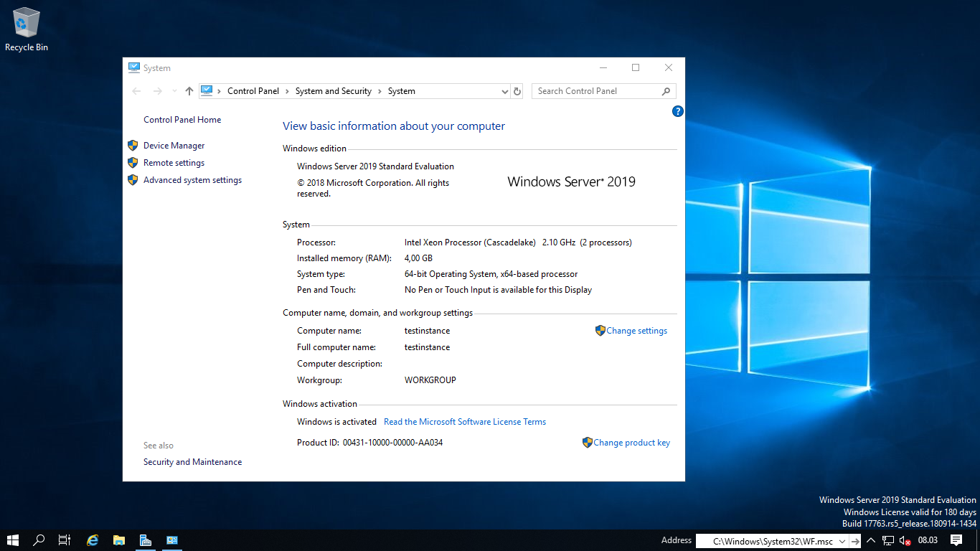
Task: Open the Action Center notifications icon
Action: click(x=956, y=540)
